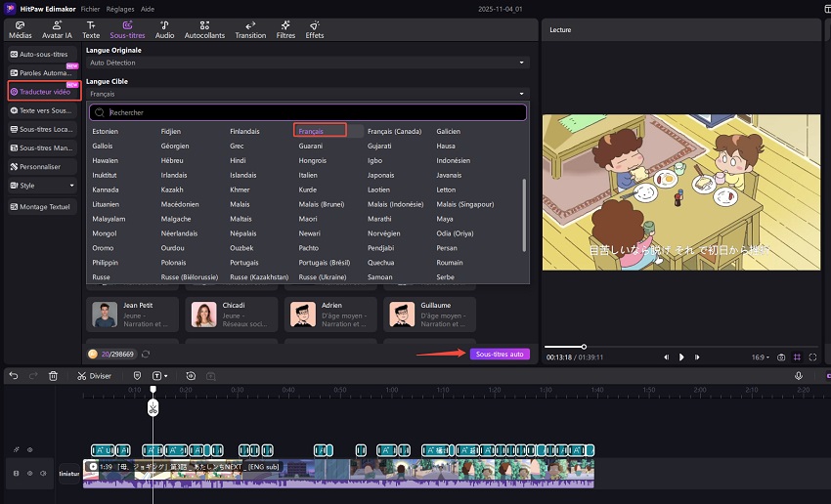Click the Sous-titres auto button
This screenshot has height=504, width=831.
(x=500, y=355)
